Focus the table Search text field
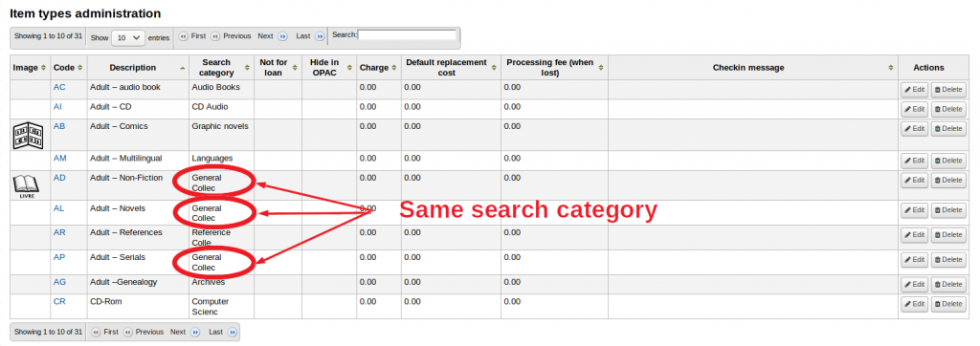The image size is (980, 346). point(407,35)
